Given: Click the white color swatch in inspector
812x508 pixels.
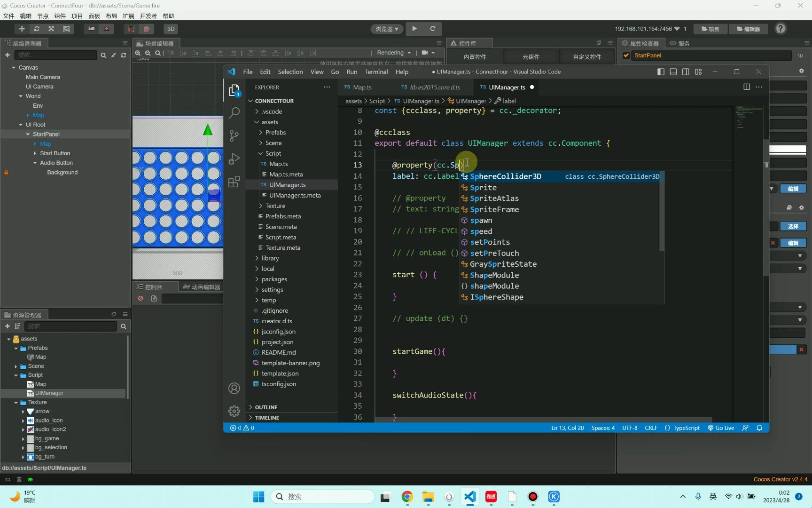Looking at the screenshot, I should pyautogui.click(x=788, y=150).
